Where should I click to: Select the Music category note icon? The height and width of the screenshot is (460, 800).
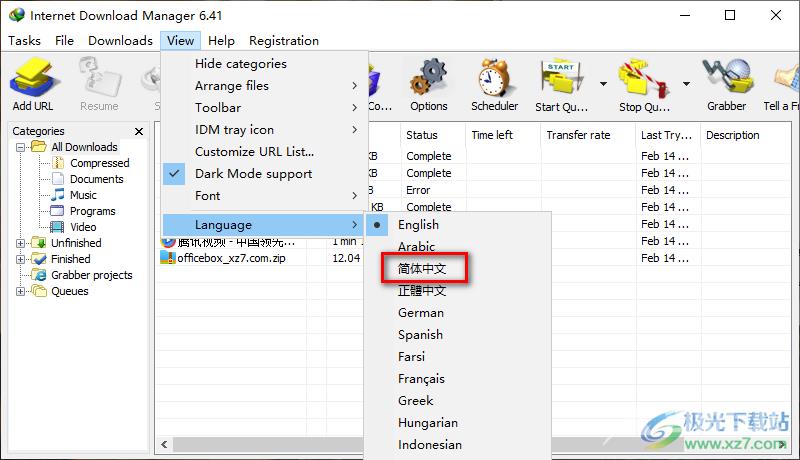(x=58, y=194)
